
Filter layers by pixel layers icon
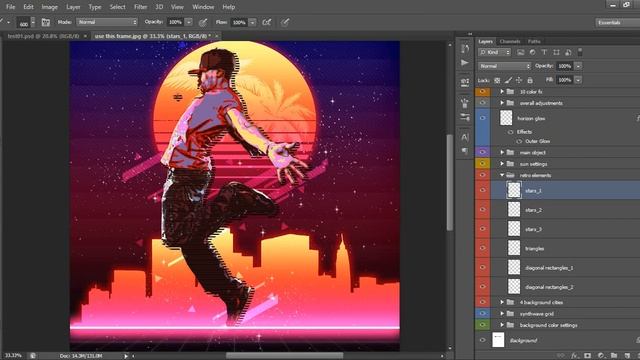[x=520, y=52]
